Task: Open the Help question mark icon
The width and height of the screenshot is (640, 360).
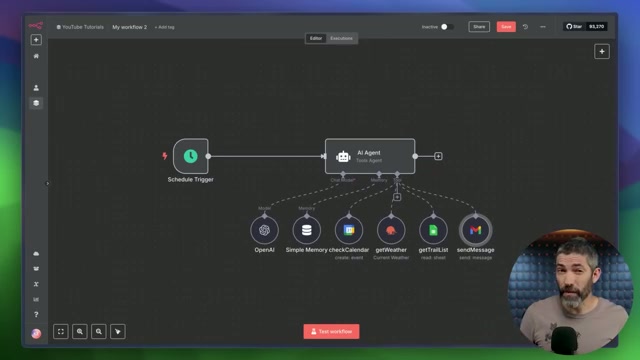Action: point(36,314)
